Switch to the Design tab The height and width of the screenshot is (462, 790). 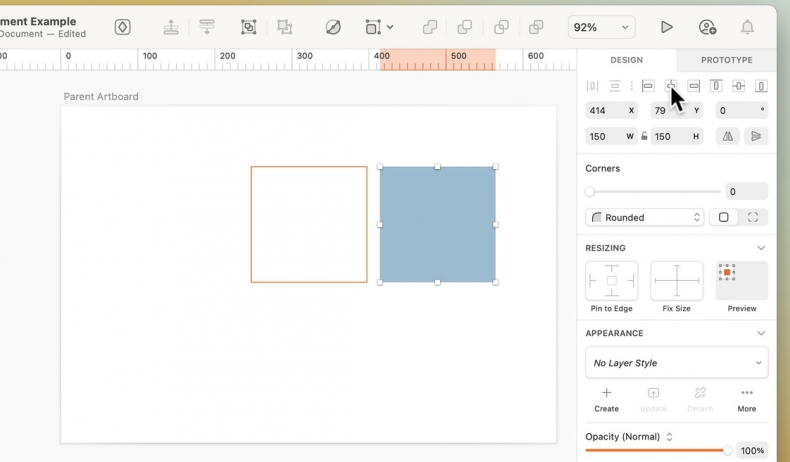pos(626,60)
